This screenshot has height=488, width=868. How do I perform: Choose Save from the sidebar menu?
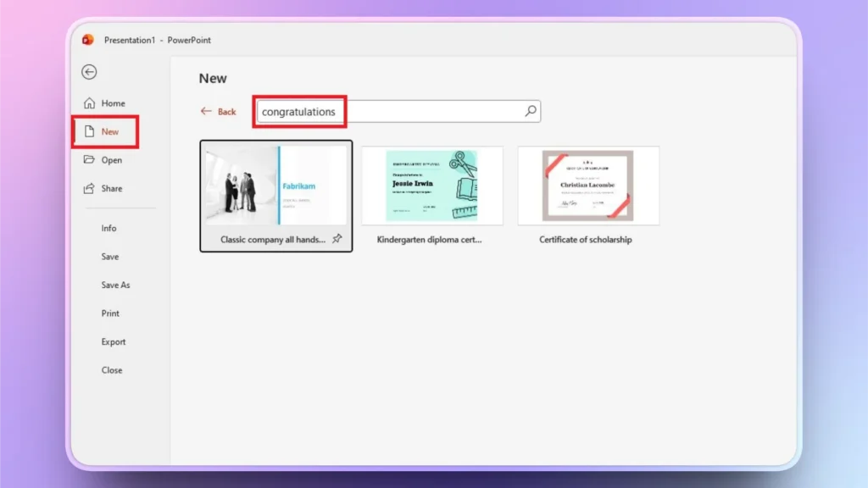[108, 256]
